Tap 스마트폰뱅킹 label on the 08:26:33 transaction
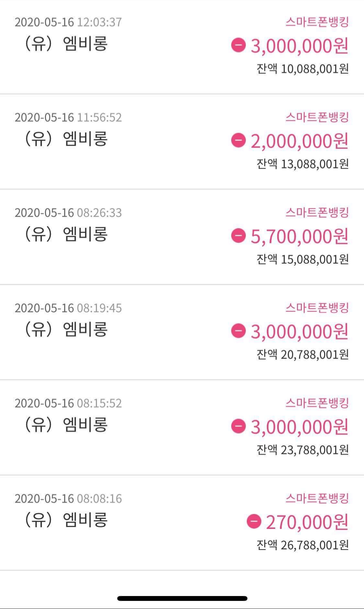This screenshot has height=609, width=364. tap(317, 212)
